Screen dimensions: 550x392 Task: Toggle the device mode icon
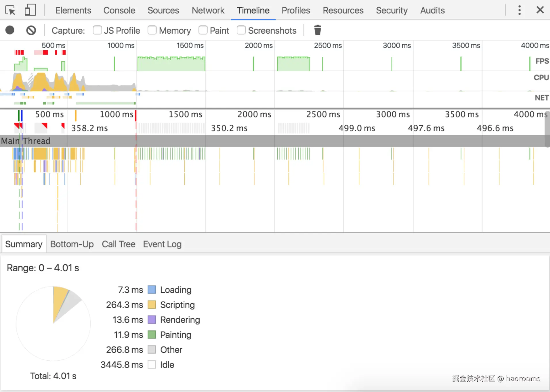pos(30,10)
